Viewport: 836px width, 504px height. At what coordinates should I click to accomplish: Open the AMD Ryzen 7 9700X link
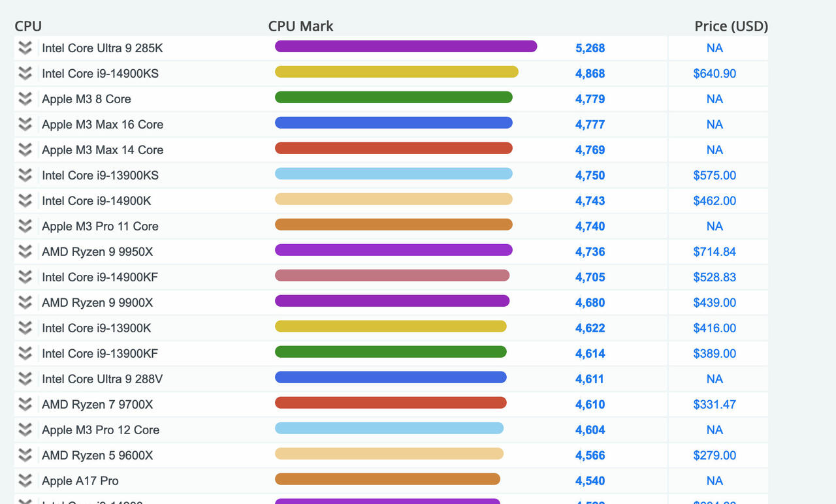pos(97,405)
